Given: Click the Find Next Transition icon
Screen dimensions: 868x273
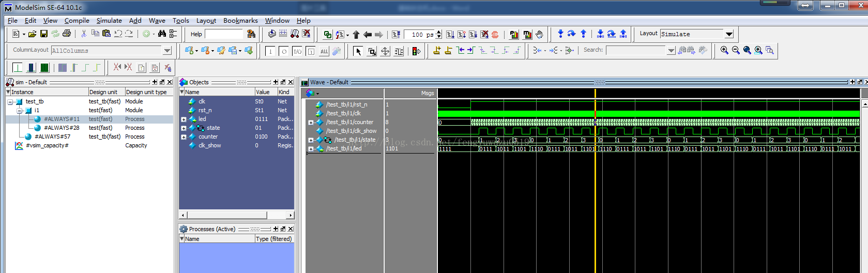Looking at the screenshot, I should tap(471, 50).
